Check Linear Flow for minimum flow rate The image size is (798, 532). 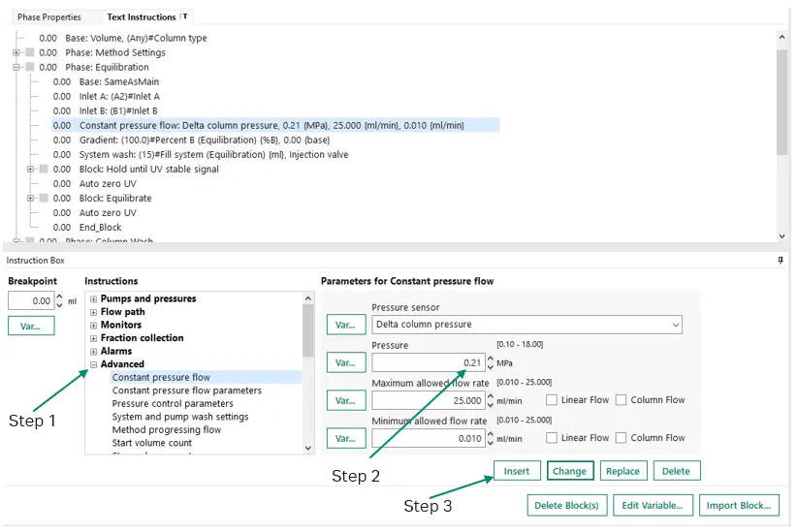pos(552,438)
